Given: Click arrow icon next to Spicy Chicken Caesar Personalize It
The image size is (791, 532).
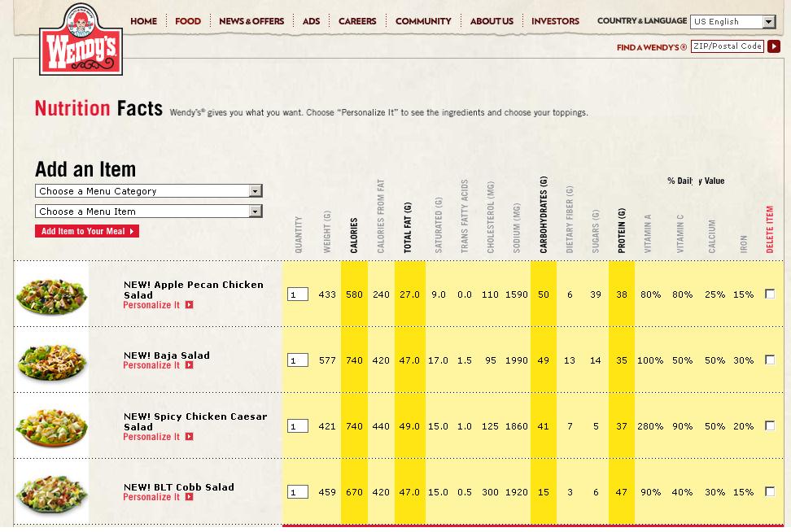Looking at the screenshot, I should point(189,437).
